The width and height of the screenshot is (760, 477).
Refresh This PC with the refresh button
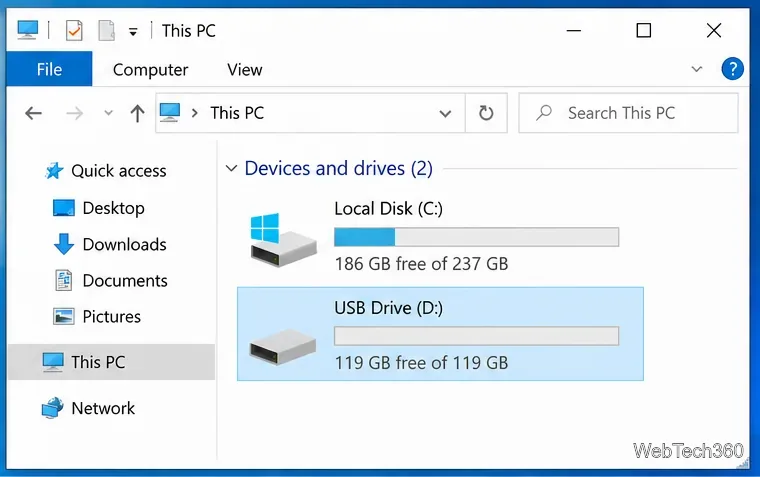coord(486,113)
